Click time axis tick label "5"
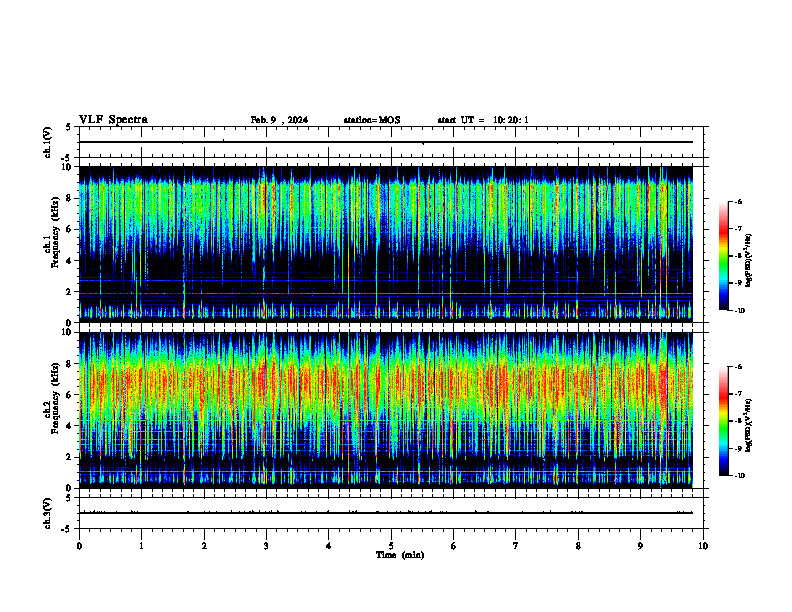This screenshot has width=792, height=612. pos(391,546)
